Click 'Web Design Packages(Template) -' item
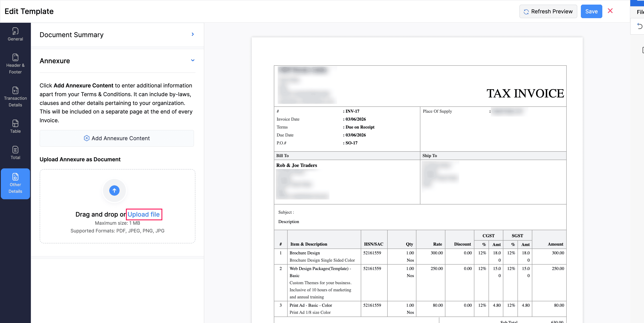Screen dimensions: 644x323 [x=320, y=269]
